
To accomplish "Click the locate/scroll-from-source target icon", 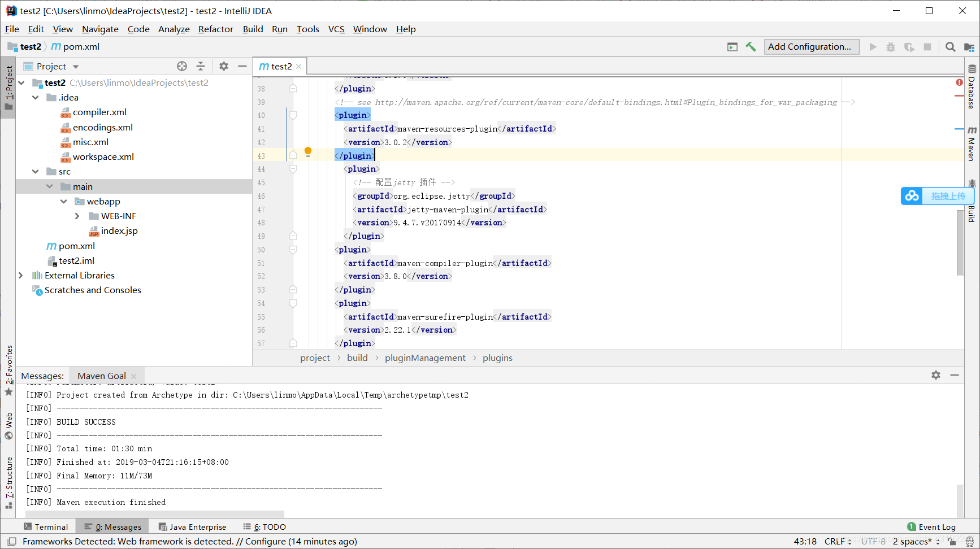I will [182, 66].
